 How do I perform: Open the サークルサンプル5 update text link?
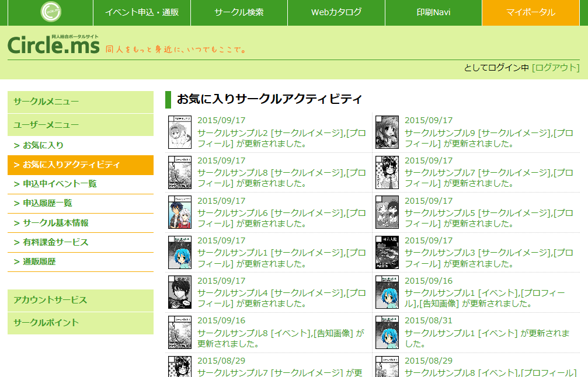[489, 218]
